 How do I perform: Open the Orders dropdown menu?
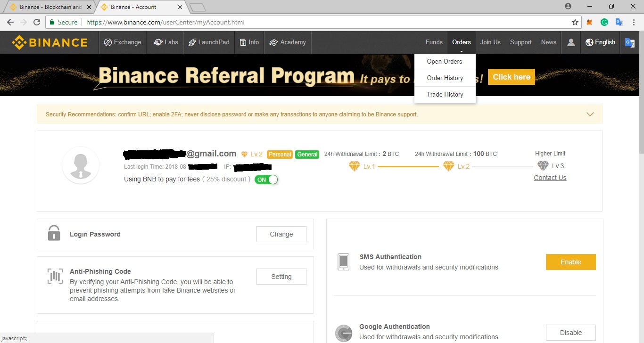click(x=462, y=42)
